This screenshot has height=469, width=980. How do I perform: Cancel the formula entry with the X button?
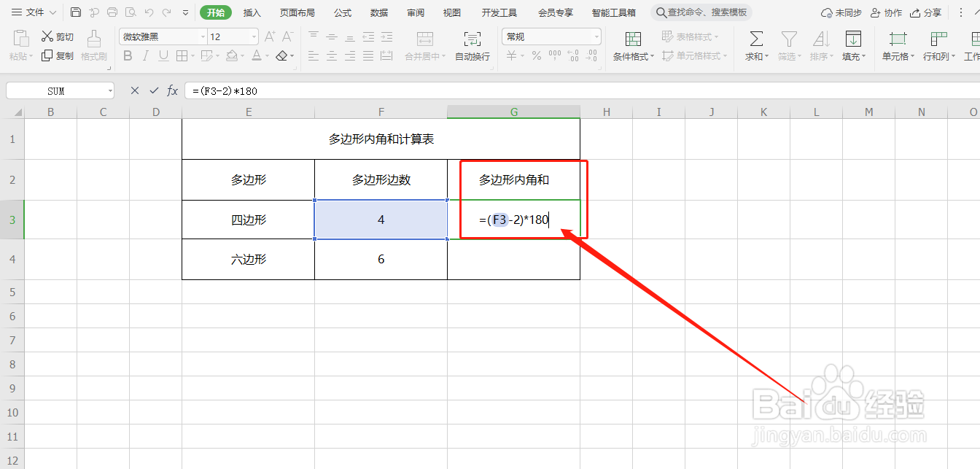(x=134, y=90)
